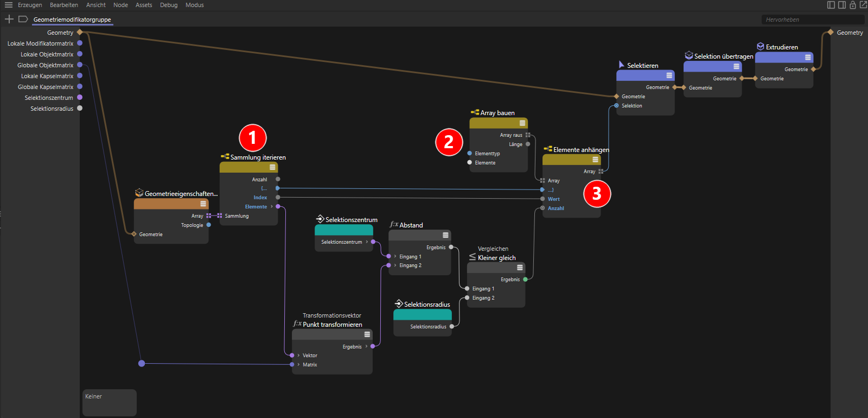Open the hamburger menu icon
Image resolution: width=868 pixels, height=418 pixels.
click(9, 5)
